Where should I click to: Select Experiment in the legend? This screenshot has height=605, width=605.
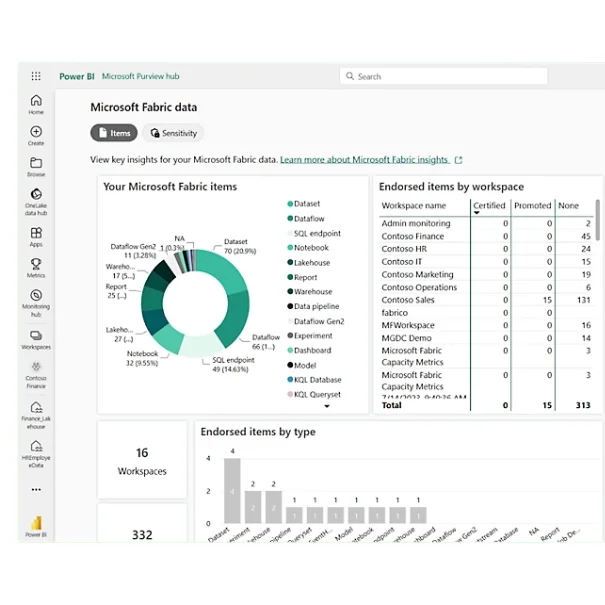[x=309, y=336]
